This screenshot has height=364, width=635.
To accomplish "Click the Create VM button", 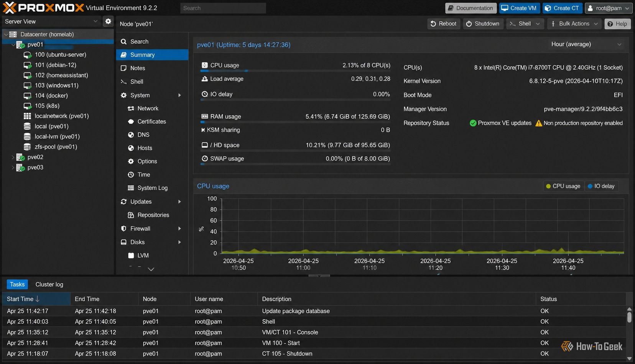I will [519, 8].
